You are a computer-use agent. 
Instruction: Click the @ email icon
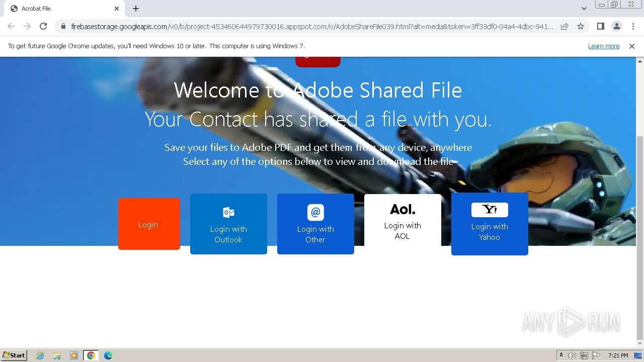(x=315, y=212)
